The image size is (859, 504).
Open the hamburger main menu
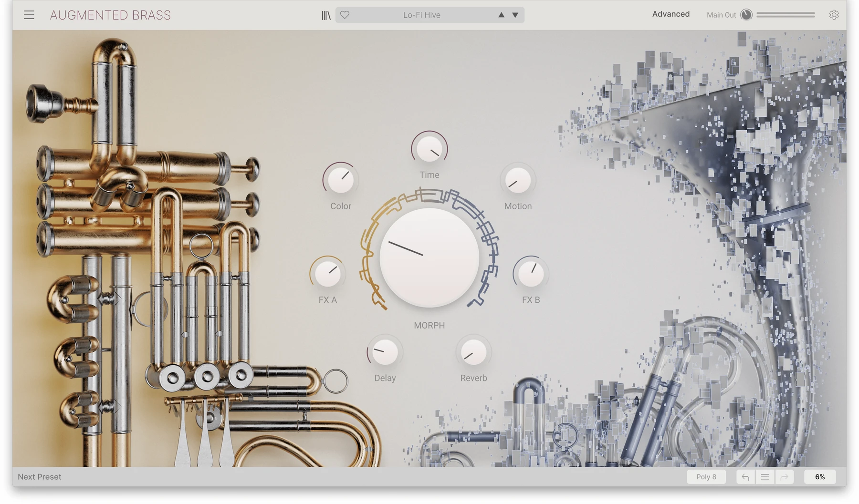click(x=29, y=15)
